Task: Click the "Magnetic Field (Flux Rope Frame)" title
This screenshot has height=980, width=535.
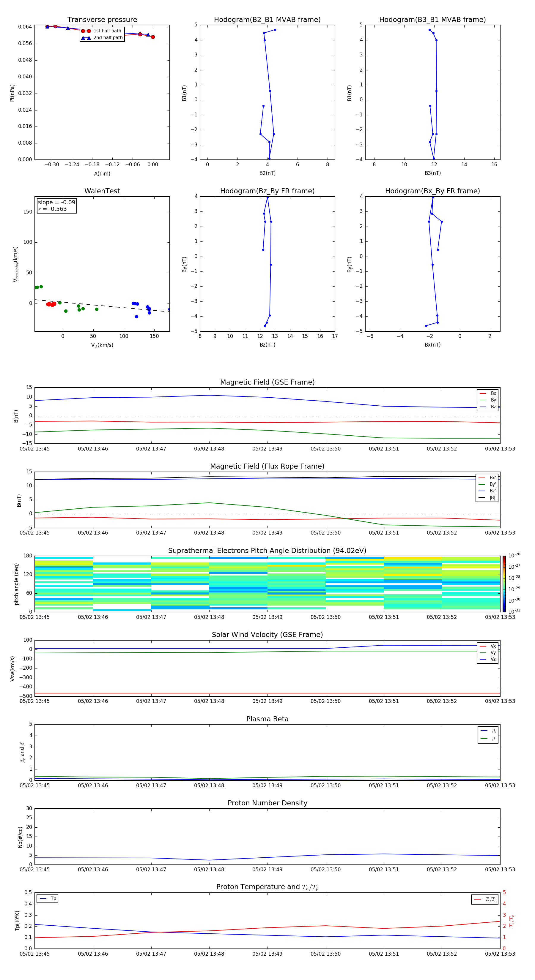Action: click(x=267, y=466)
